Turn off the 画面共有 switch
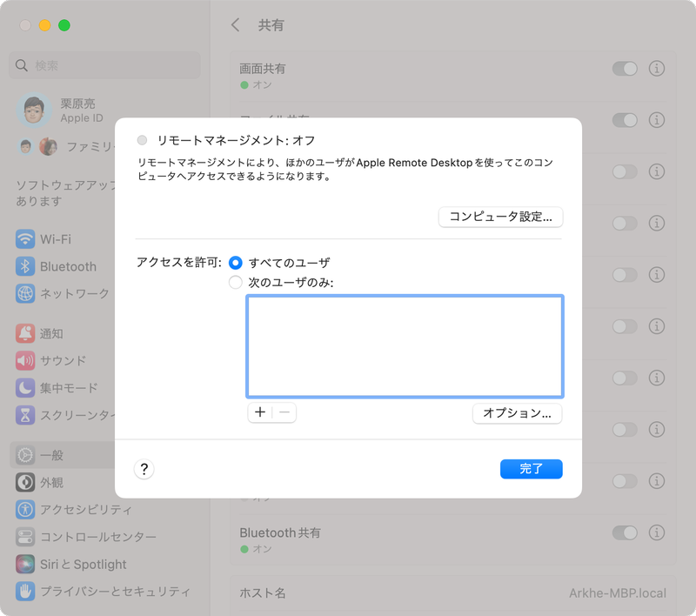Screen dimensions: 696x616 [627, 68]
